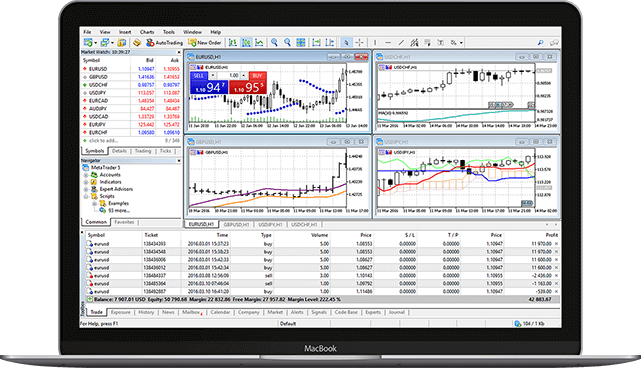
Task: Select the trendline drawing tool
Action: pyautogui.click(x=401, y=43)
